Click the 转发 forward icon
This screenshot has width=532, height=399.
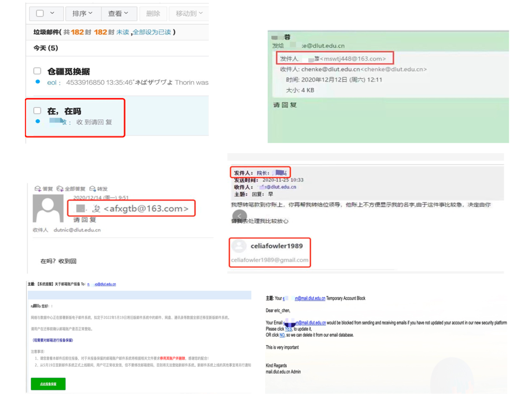click(92, 189)
